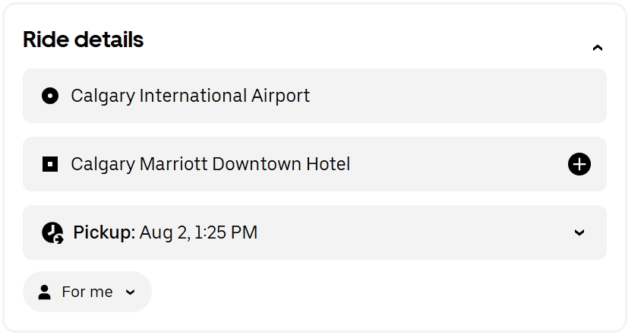Edit the Calgary International Airport pickup field
644x335 pixels.
point(314,96)
